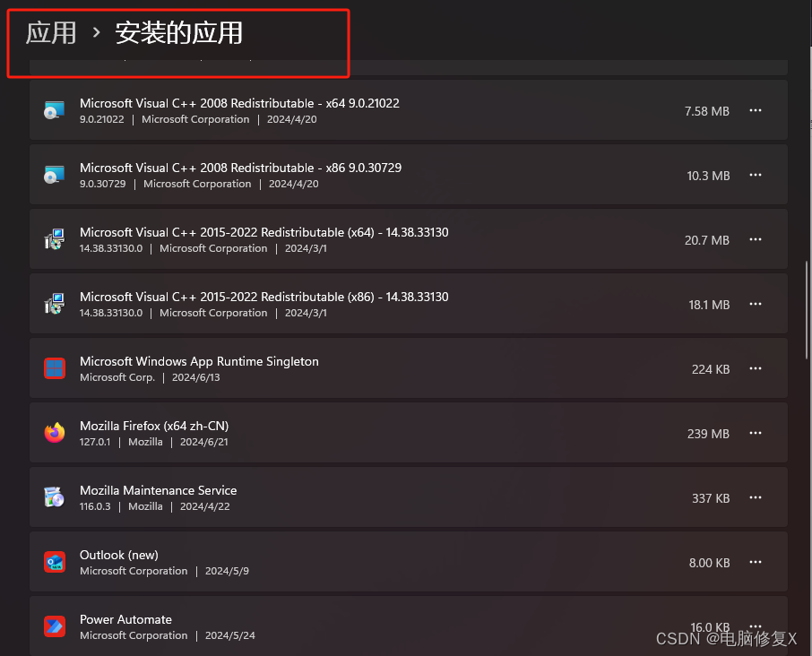Image resolution: width=812 pixels, height=656 pixels.
Task: Click Firefox version 127.0.1 text
Action: [x=95, y=442]
